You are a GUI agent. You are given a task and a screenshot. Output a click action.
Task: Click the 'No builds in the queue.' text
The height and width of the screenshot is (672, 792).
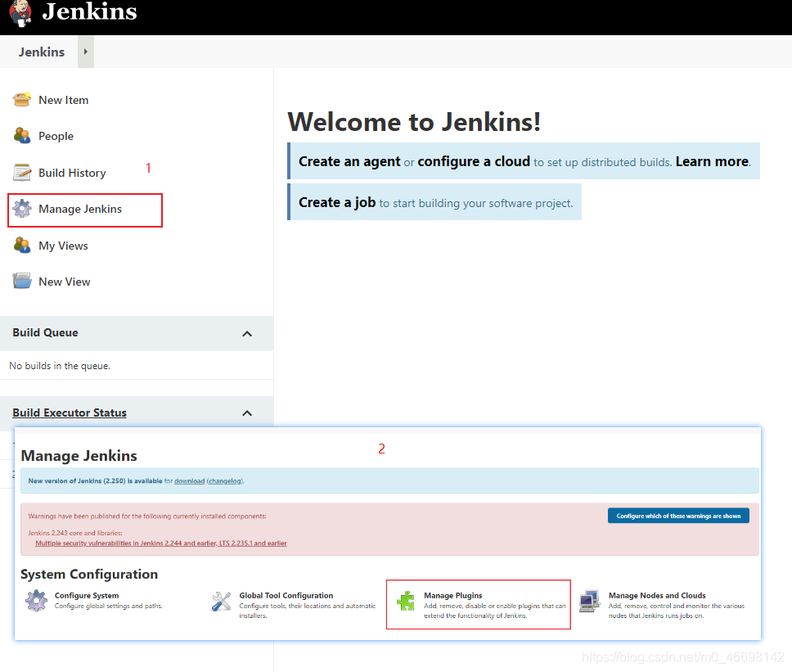[60, 366]
